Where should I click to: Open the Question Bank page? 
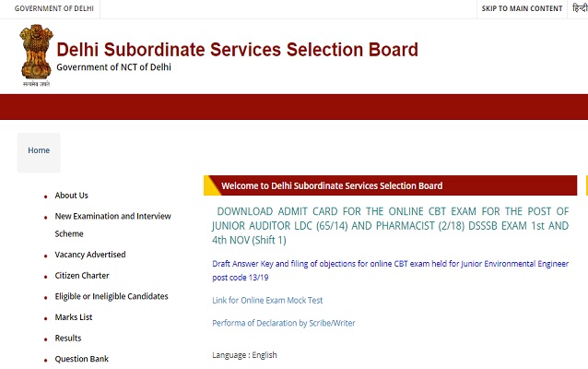pyautogui.click(x=81, y=359)
